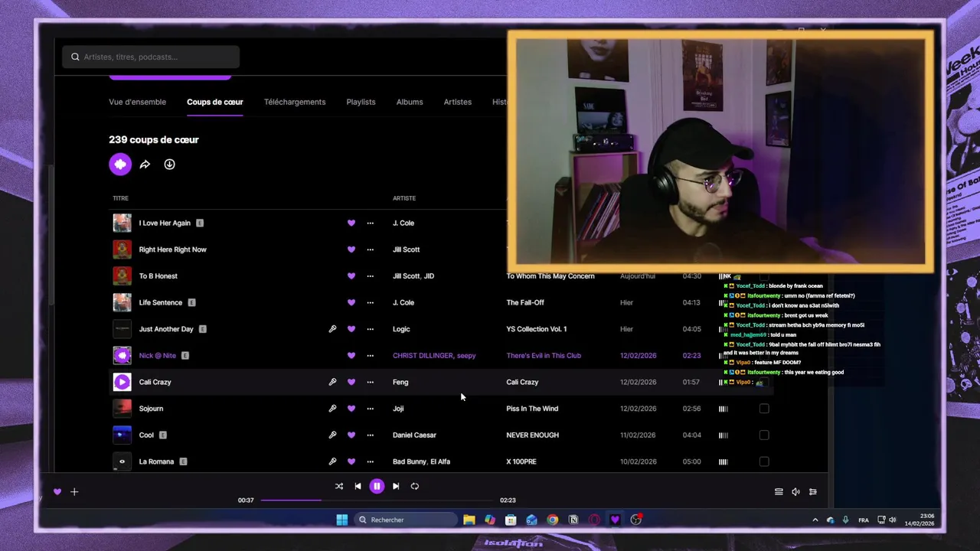The height and width of the screenshot is (551, 980).
Task: Click the search field Artistes, titres, podcasts
Action: (x=151, y=57)
